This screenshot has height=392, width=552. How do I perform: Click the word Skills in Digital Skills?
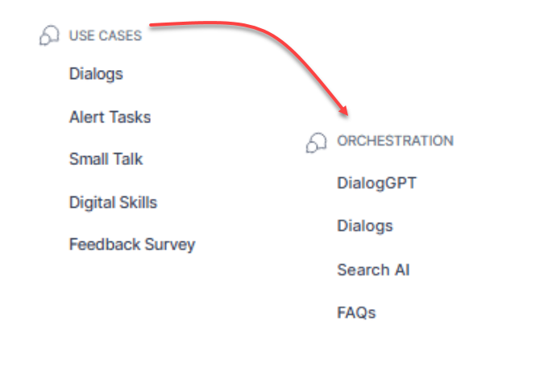click(136, 202)
